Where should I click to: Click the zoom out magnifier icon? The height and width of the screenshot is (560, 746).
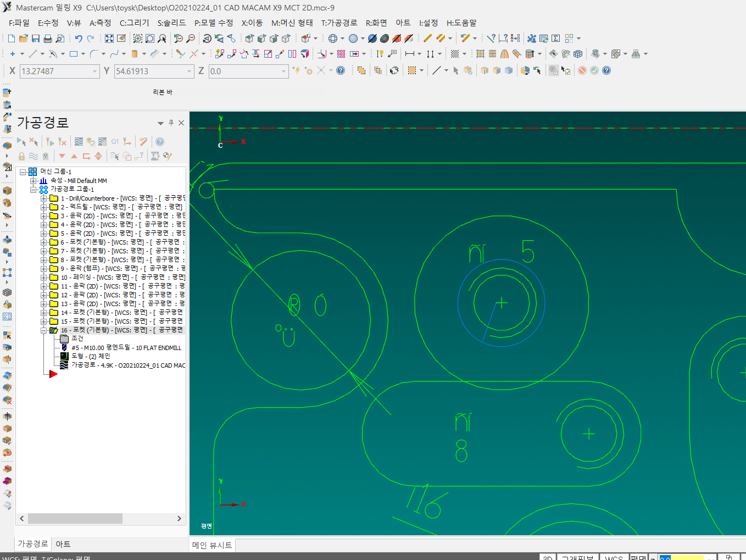pyautogui.click(x=191, y=38)
